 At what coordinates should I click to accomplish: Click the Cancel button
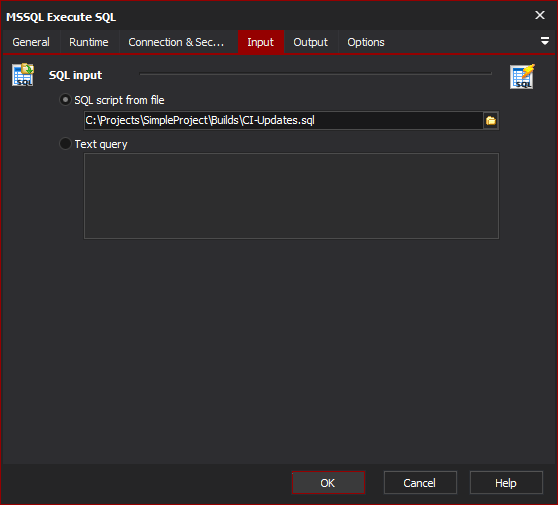pos(420,483)
